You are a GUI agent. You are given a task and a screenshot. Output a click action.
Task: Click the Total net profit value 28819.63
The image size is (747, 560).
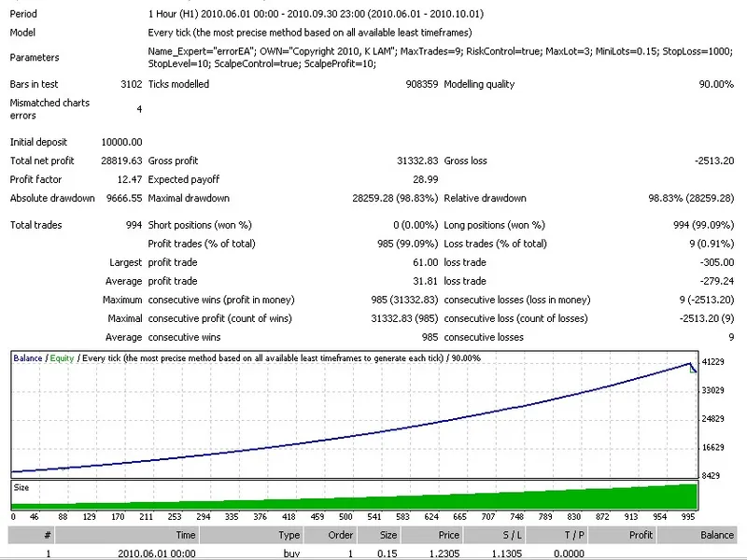[x=121, y=161]
